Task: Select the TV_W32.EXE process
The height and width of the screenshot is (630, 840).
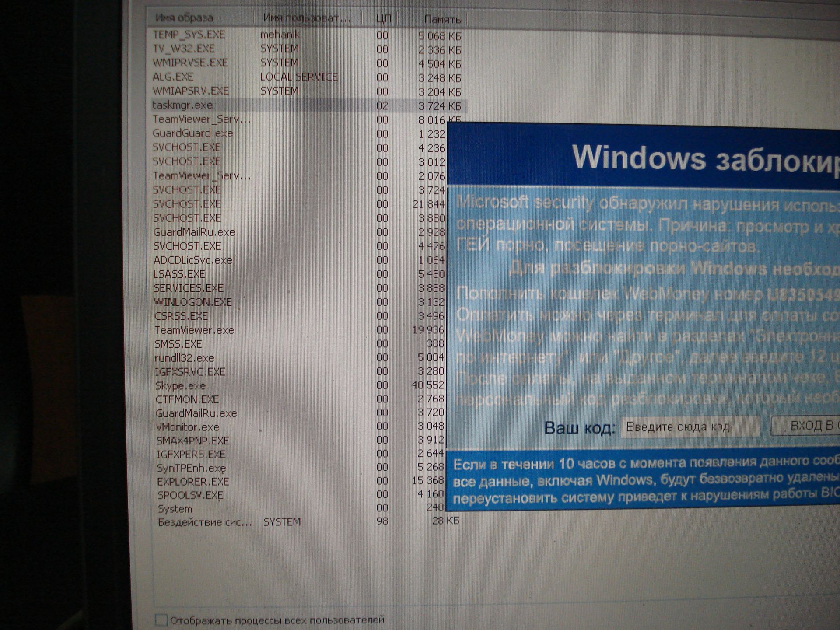Action: (x=183, y=49)
